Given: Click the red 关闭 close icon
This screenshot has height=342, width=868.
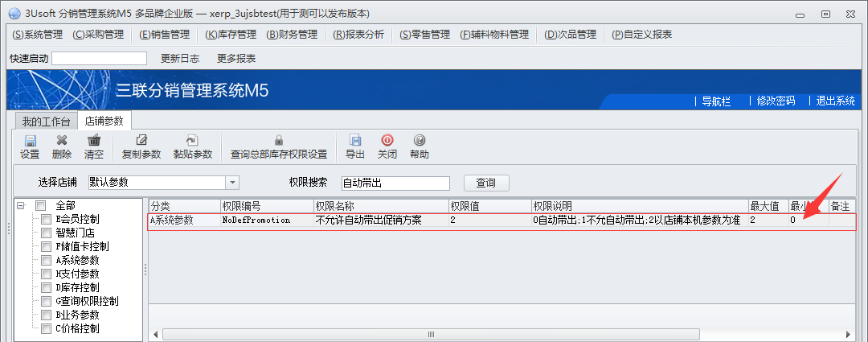Looking at the screenshot, I should 387,141.
